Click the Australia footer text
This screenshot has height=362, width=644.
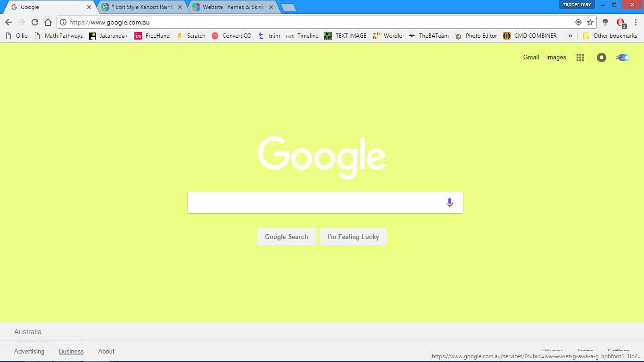tap(28, 332)
